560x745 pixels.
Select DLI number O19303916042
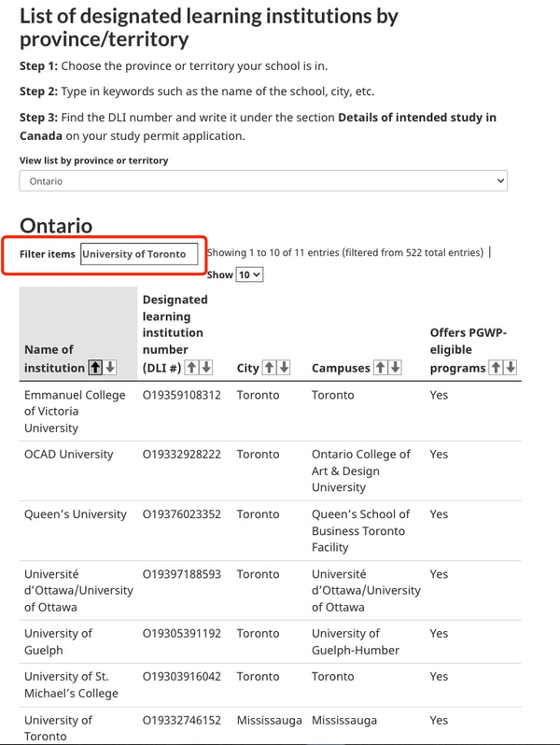(x=182, y=676)
